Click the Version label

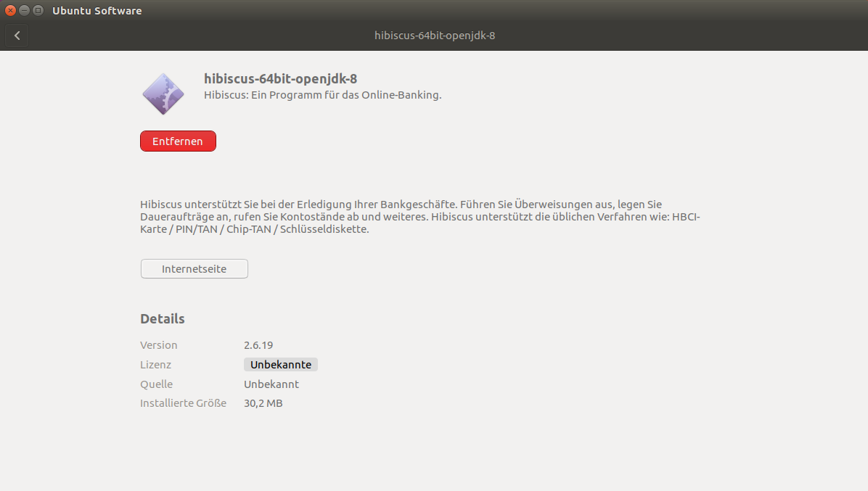coord(159,345)
